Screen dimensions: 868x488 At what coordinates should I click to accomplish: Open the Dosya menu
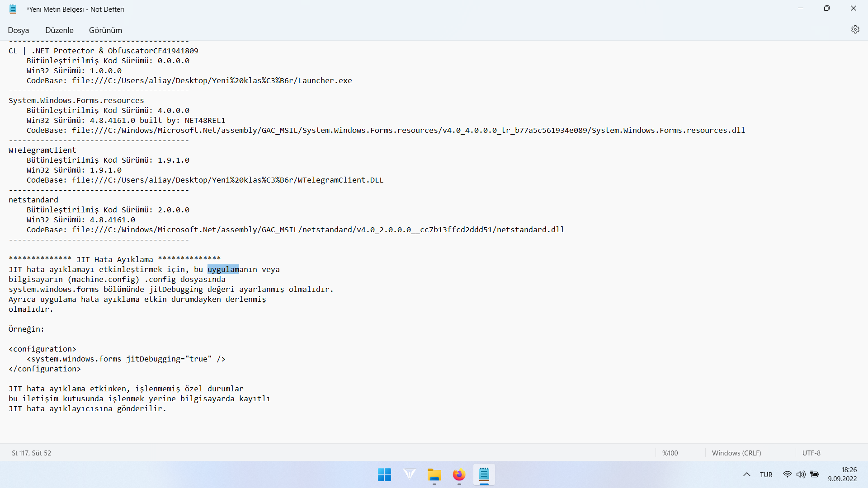[x=19, y=30]
